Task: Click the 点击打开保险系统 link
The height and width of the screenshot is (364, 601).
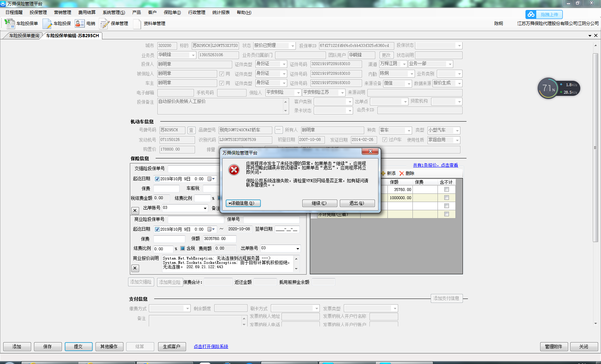Action: (211, 346)
